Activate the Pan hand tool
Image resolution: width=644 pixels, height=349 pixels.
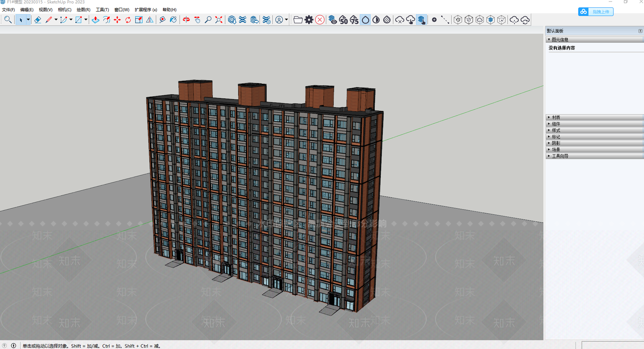[x=197, y=20]
